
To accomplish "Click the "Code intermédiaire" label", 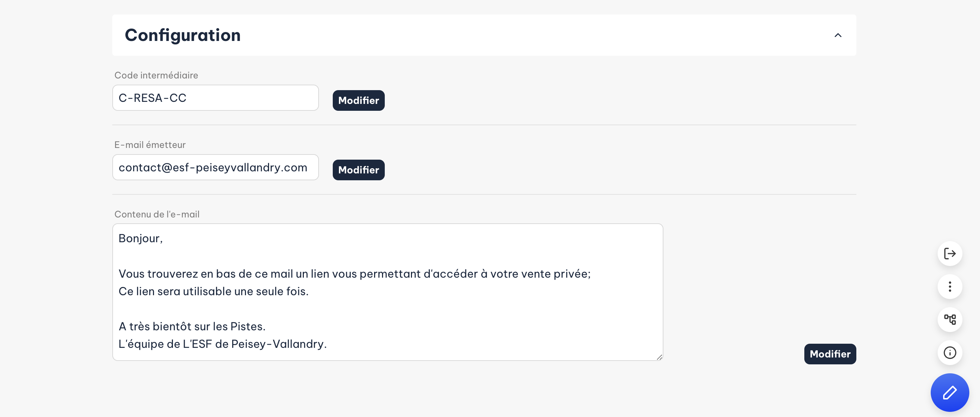I will click(x=156, y=75).
